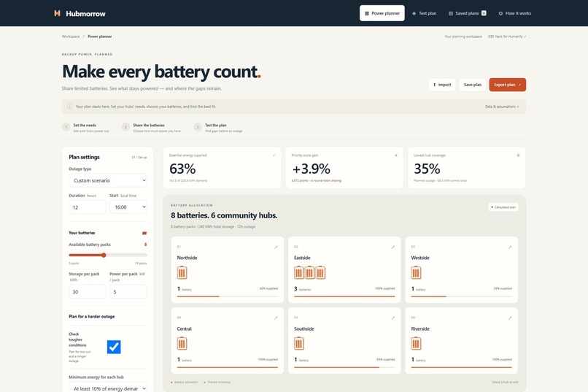Click the Save plan button
This screenshot has height=392, width=588.
point(473,85)
